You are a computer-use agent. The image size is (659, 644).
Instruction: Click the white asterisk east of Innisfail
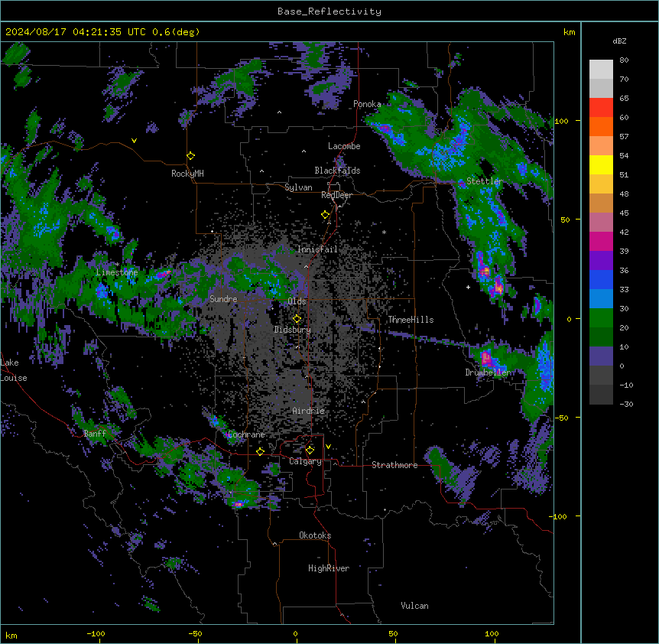pyautogui.click(x=384, y=232)
